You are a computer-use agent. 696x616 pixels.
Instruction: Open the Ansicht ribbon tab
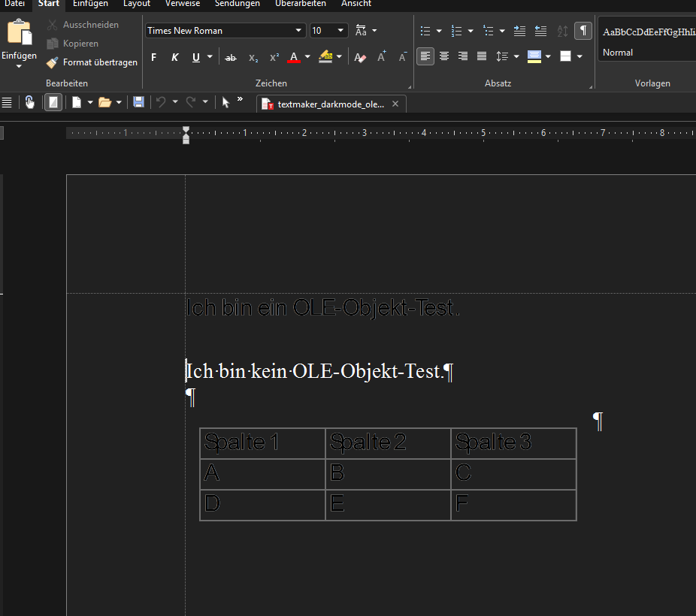click(x=356, y=4)
